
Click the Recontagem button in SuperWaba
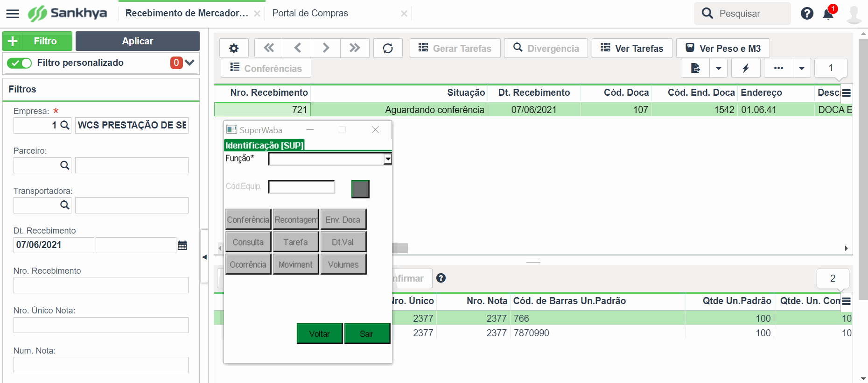[296, 220]
